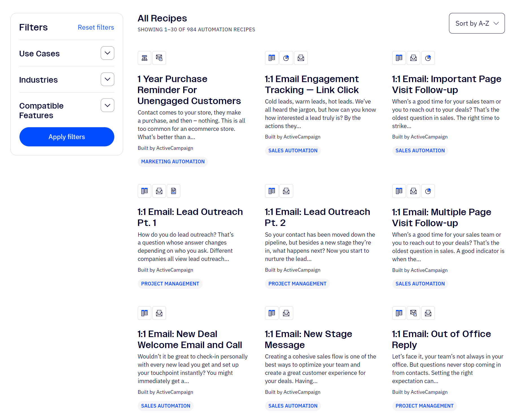Click Project Management tag under Lead Outreach Pt. 1
This screenshot has width=519, height=420.
tap(170, 284)
